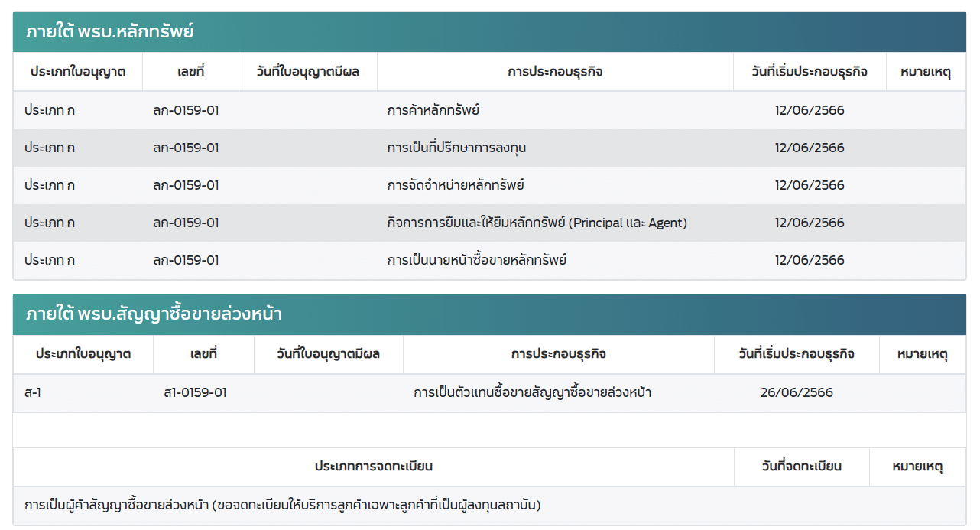The width and height of the screenshot is (980, 530).
Task: Select การค้าหลักทรัพย์ business row text
Action: point(433,110)
